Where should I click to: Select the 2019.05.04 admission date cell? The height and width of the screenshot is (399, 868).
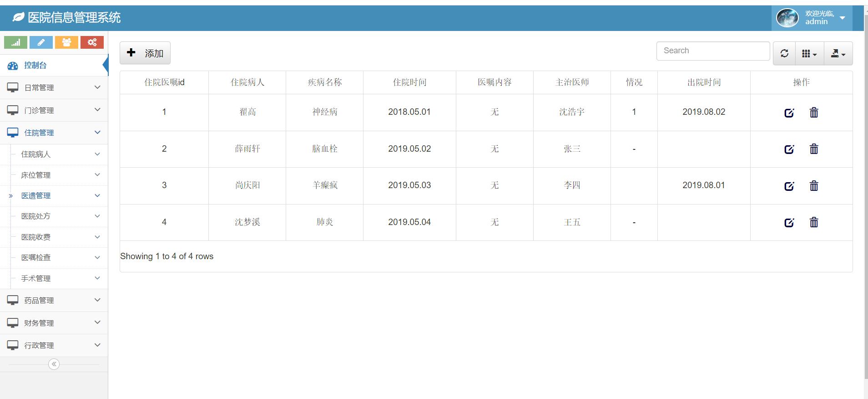click(x=409, y=222)
